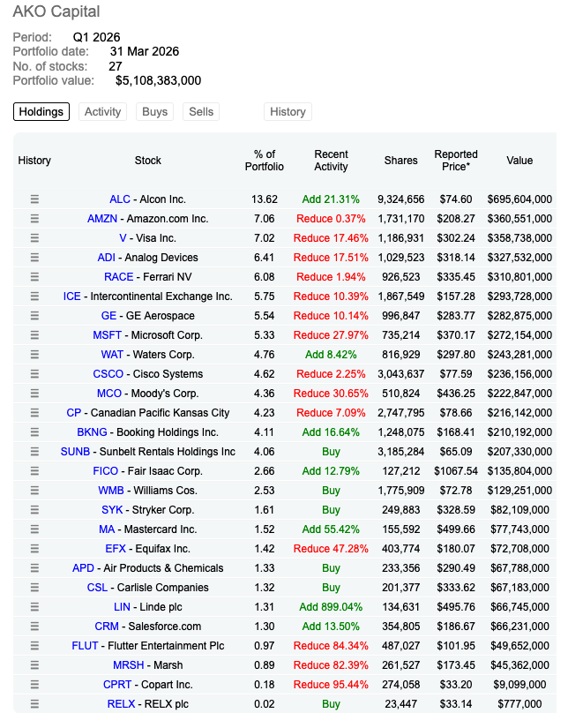The height and width of the screenshot is (728, 568).
Task: Open history icon for Williams Cos. row
Action: pyautogui.click(x=34, y=491)
